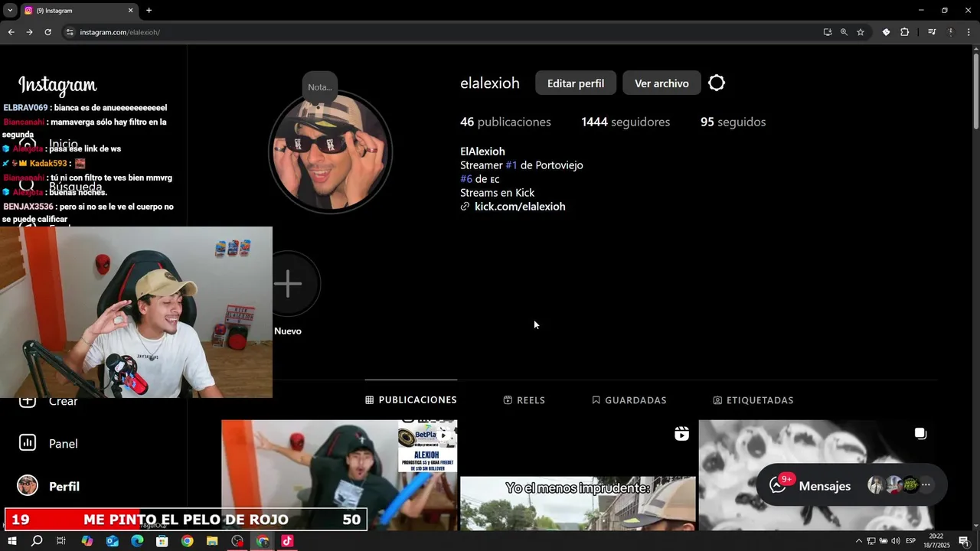Screen dimensions: 980x551
Task: Show hidden system tray icons
Action: (x=858, y=541)
